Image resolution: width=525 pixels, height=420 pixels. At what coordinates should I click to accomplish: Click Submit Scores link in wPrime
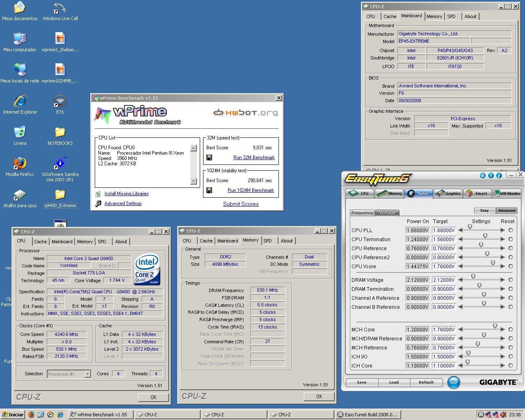(x=241, y=204)
